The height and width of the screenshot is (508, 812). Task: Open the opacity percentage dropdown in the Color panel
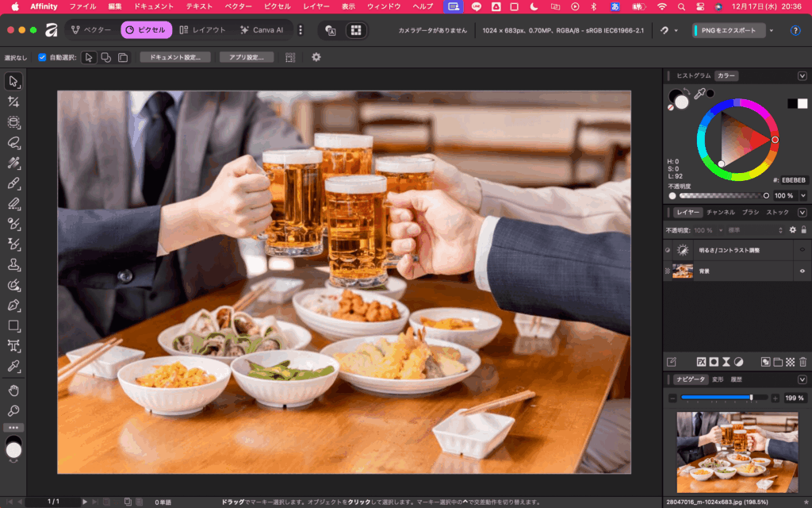pyautogui.click(x=802, y=195)
